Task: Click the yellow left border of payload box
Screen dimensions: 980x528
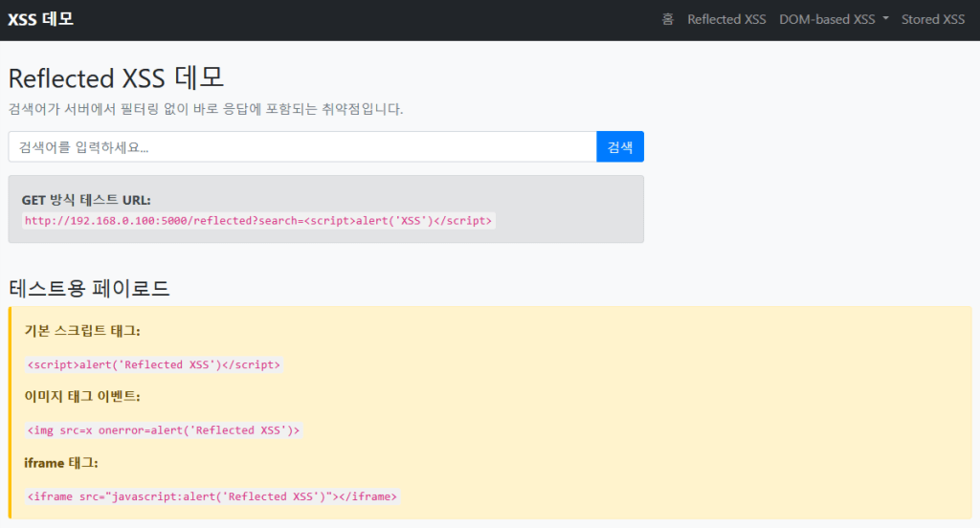Action: coord(10,411)
